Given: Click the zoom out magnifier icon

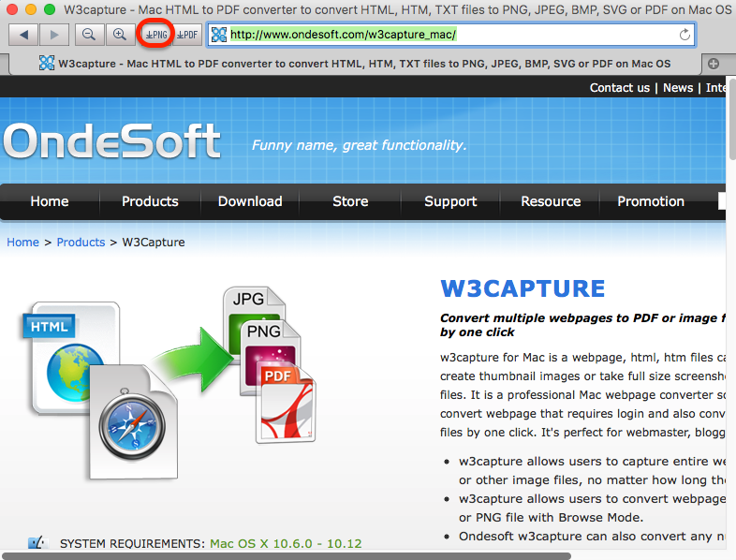Looking at the screenshot, I should (89, 35).
